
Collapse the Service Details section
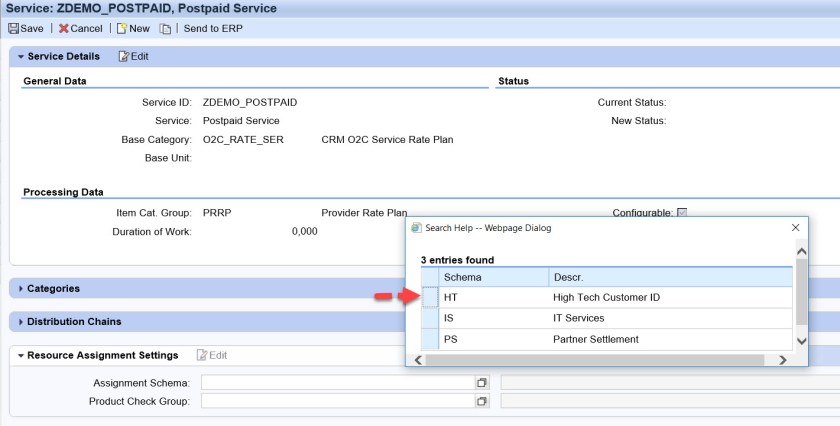[21, 57]
